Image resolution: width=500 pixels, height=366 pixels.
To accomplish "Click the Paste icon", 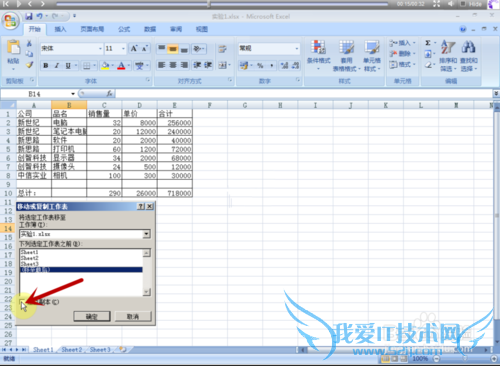I will click(x=13, y=47).
